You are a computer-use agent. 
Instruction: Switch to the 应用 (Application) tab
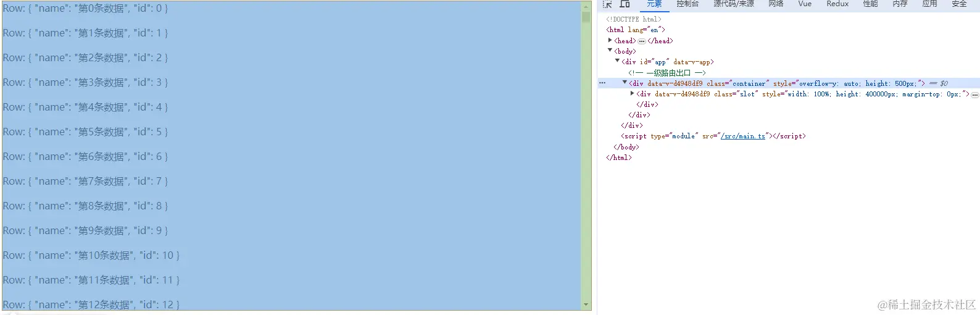[929, 4]
